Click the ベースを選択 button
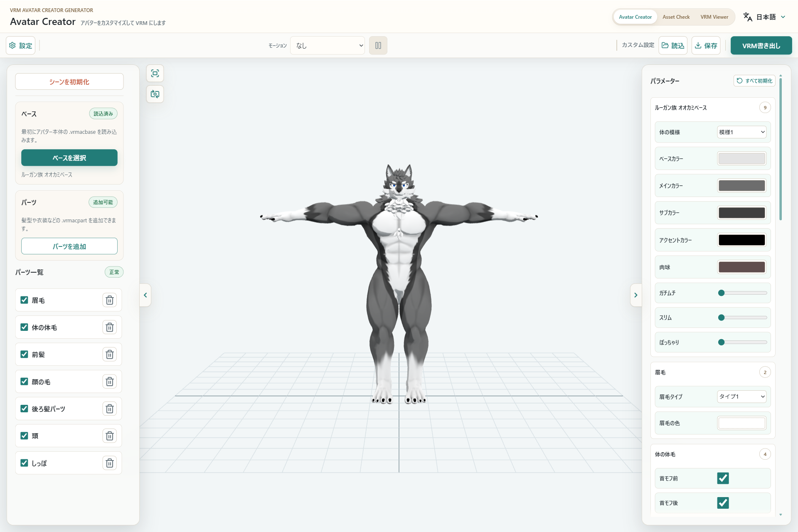The width and height of the screenshot is (798, 532). tap(69, 158)
